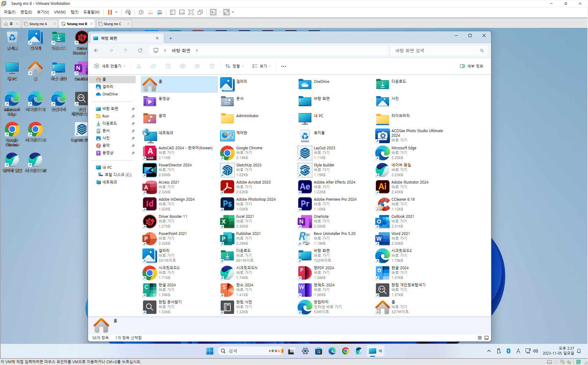
Task: Open Adobe Photoshop 2024 shortcut
Action: tap(227, 204)
